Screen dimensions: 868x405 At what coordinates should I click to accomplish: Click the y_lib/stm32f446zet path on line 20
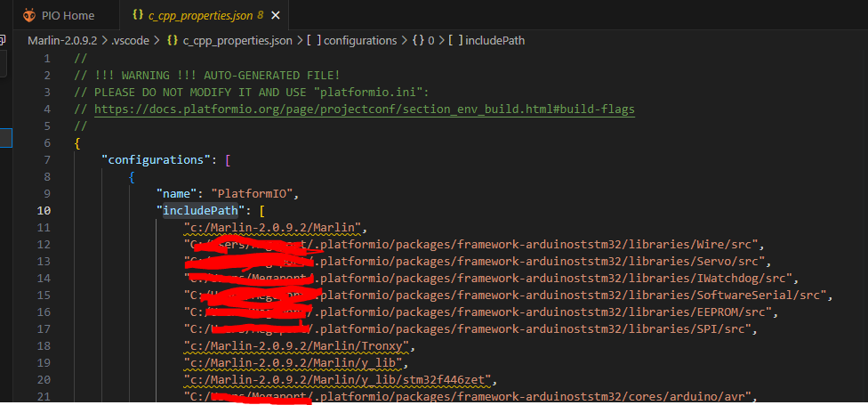tap(337, 380)
